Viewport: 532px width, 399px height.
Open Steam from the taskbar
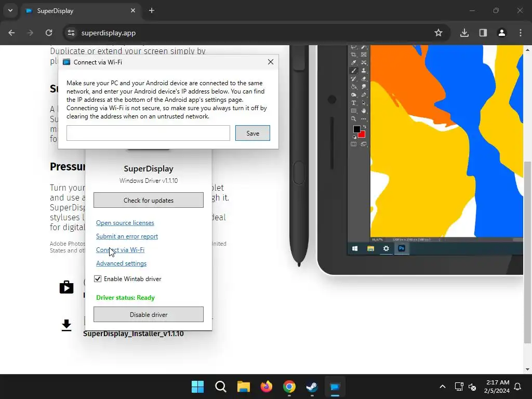tap(312, 387)
